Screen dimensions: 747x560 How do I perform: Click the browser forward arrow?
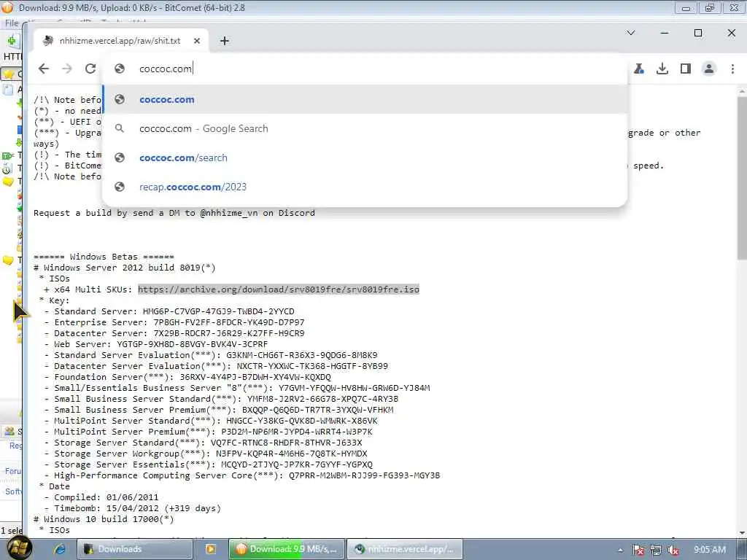point(67,69)
